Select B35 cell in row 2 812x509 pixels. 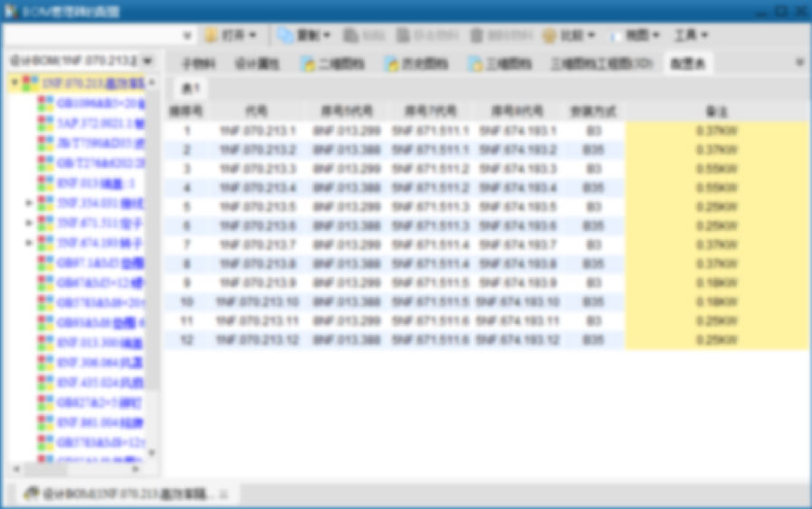point(593,150)
